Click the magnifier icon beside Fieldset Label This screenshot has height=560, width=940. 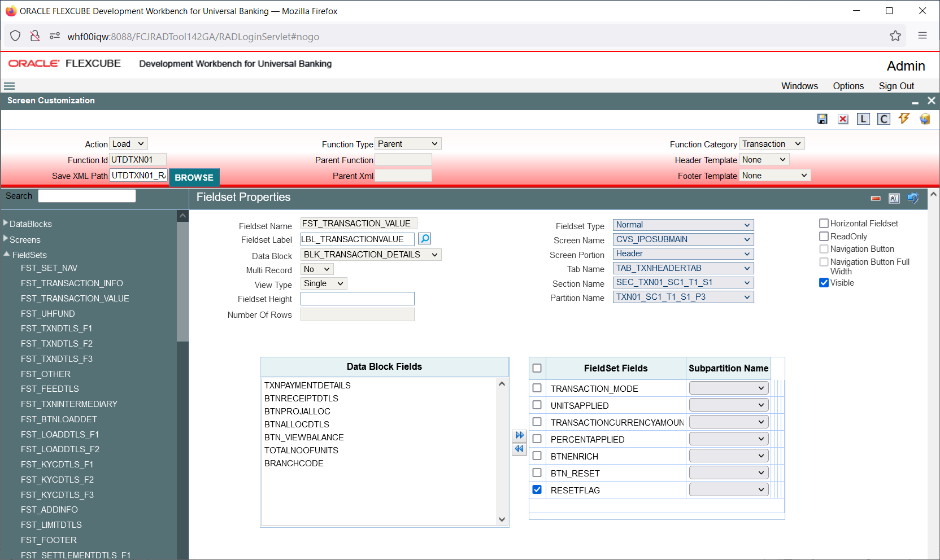pyautogui.click(x=425, y=239)
